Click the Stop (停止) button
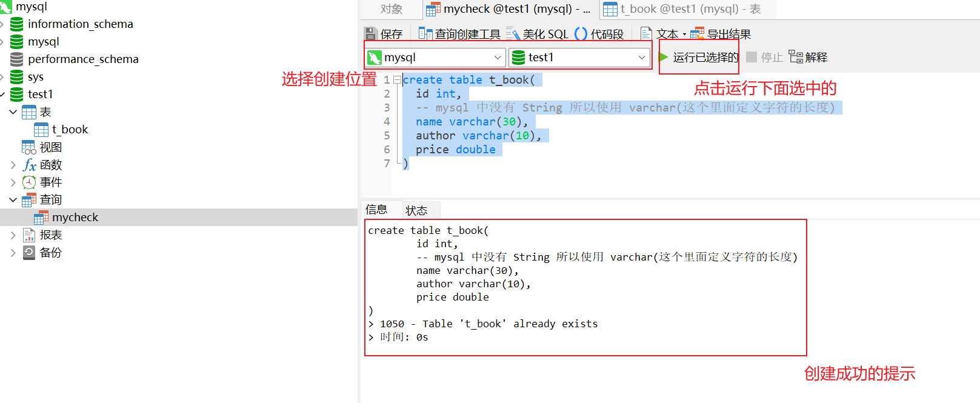 (x=764, y=57)
